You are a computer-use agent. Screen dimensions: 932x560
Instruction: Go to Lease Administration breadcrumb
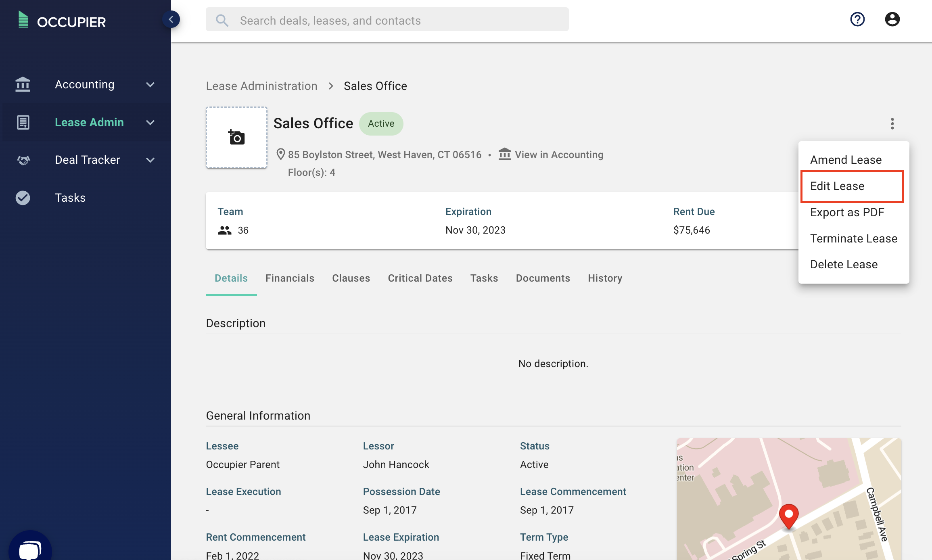click(261, 86)
